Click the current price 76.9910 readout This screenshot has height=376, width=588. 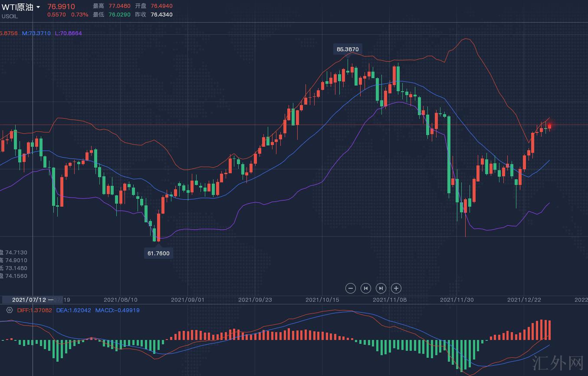pyautogui.click(x=61, y=7)
